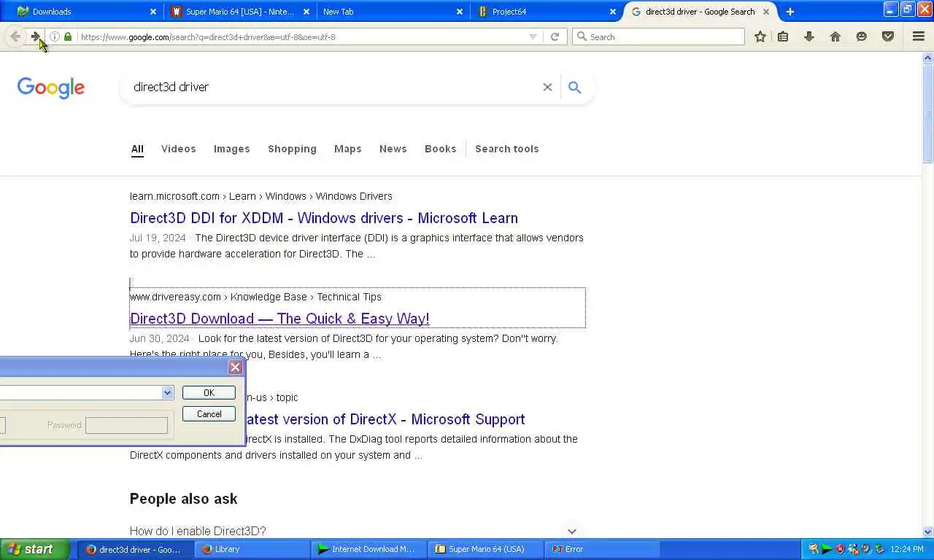Image resolution: width=934 pixels, height=560 pixels.
Task: Click OK in the small dialog
Action: tap(209, 393)
